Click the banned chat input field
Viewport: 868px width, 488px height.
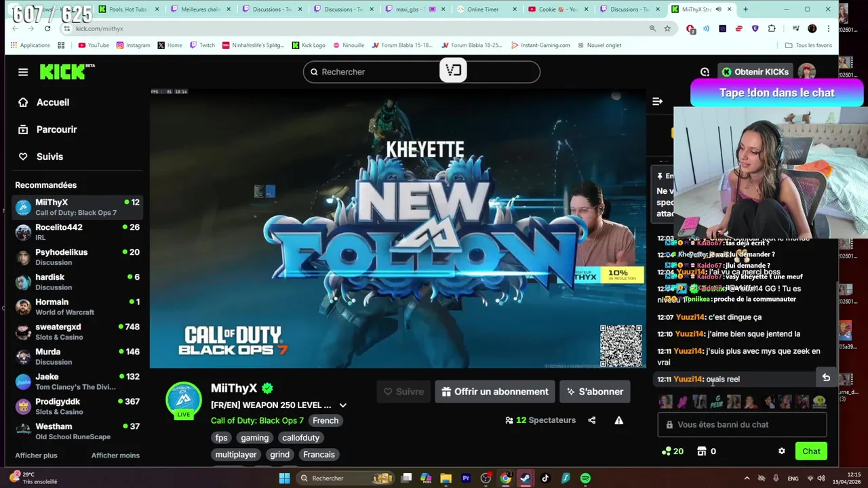(x=742, y=424)
